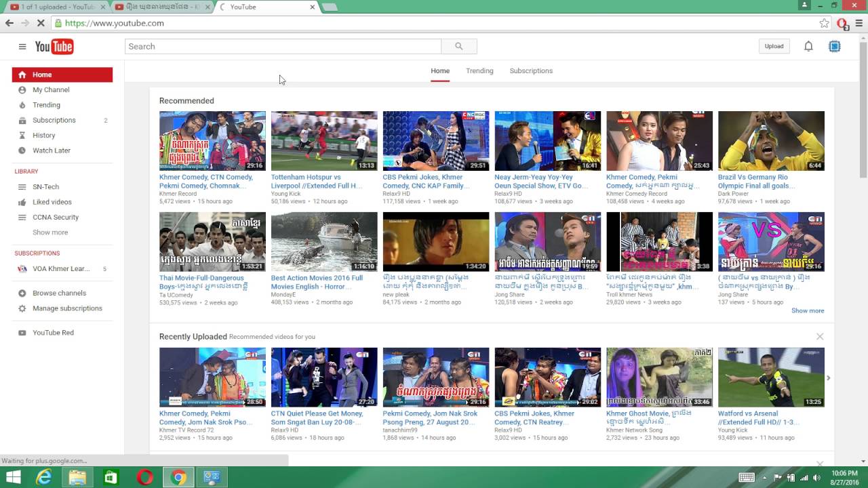Open the CTN Quiet Please Get Money title
This screenshot has height=488, width=868.
pos(317,418)
